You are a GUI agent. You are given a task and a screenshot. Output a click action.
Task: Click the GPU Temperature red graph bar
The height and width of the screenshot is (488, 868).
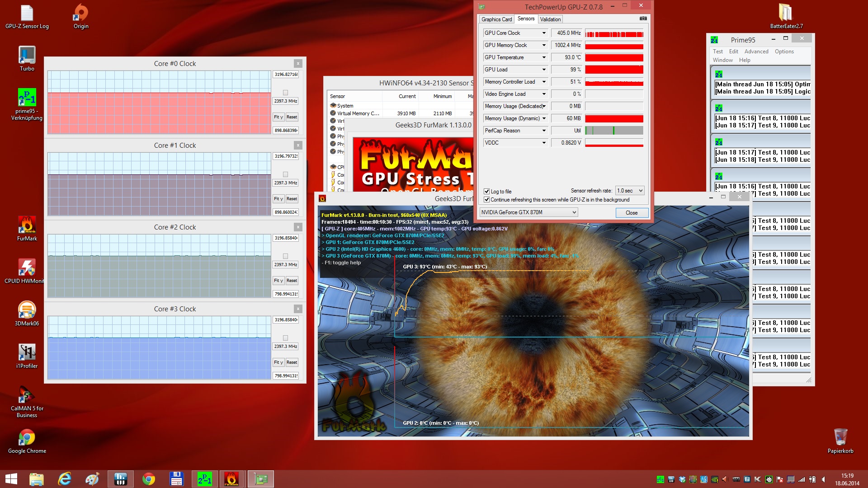coord(614,57)
